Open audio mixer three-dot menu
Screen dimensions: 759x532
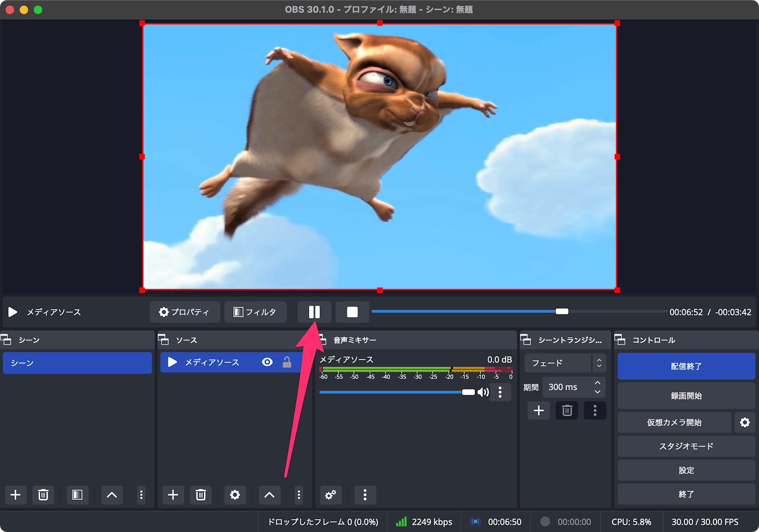pyautogui.click(x=365, y=495)
